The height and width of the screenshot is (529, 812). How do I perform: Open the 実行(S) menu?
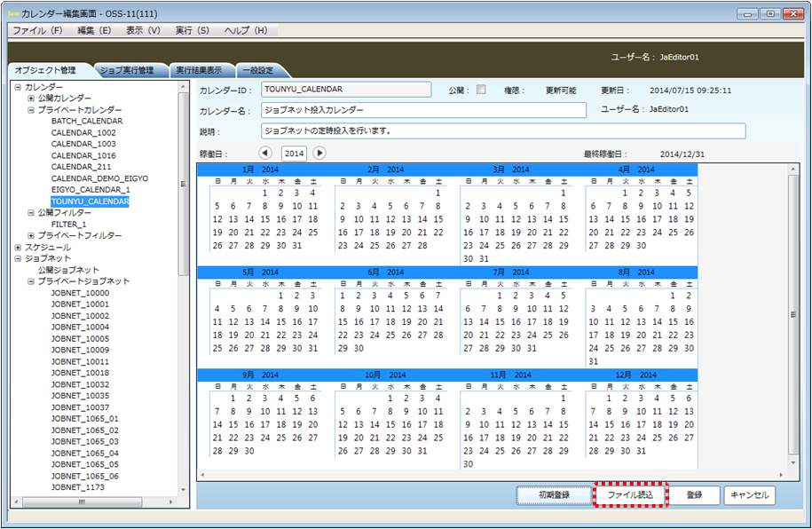coord(192,30)
